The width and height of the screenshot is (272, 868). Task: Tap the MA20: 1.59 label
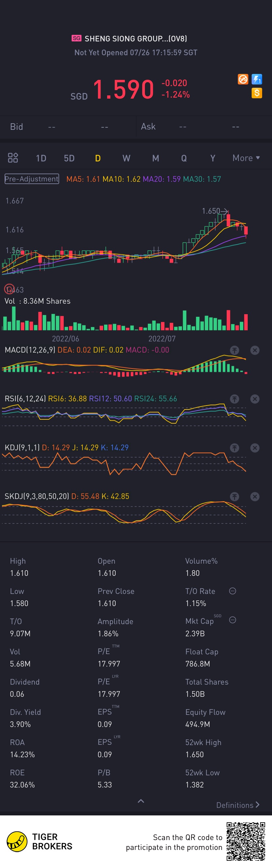(162, 179)
